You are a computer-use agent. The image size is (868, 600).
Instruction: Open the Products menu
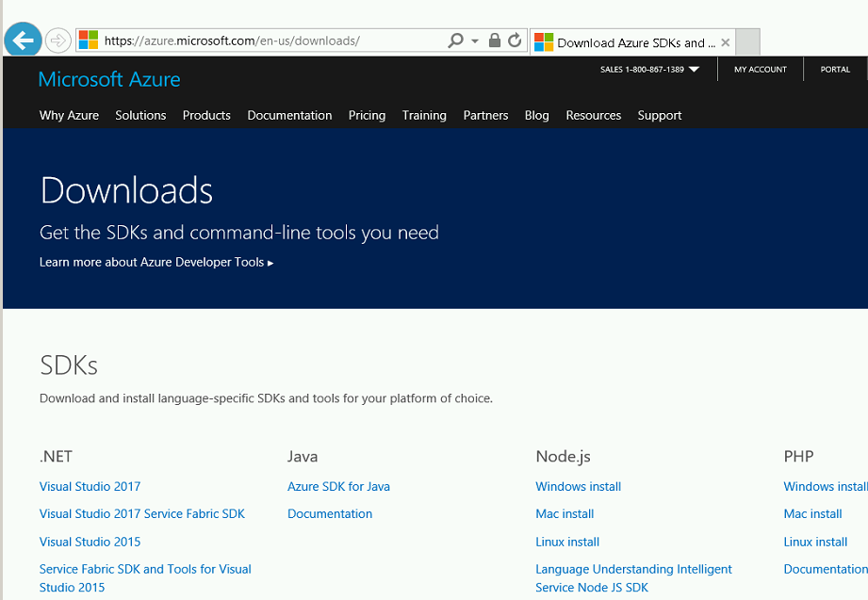(x=206, y=115)
